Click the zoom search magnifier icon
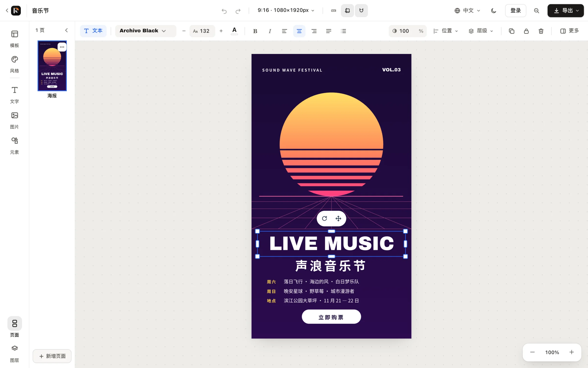 coord(537,11)
